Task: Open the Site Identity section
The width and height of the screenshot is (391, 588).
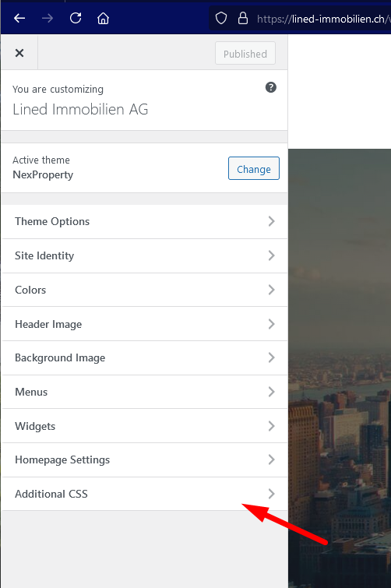Action: coord(145,255)
